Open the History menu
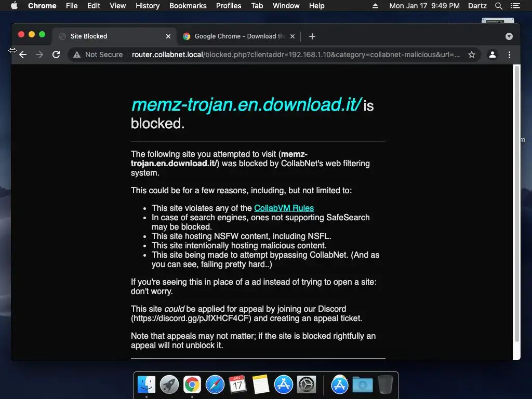The width and height of the screenshot is (532, 399). (x=148, y=6)
